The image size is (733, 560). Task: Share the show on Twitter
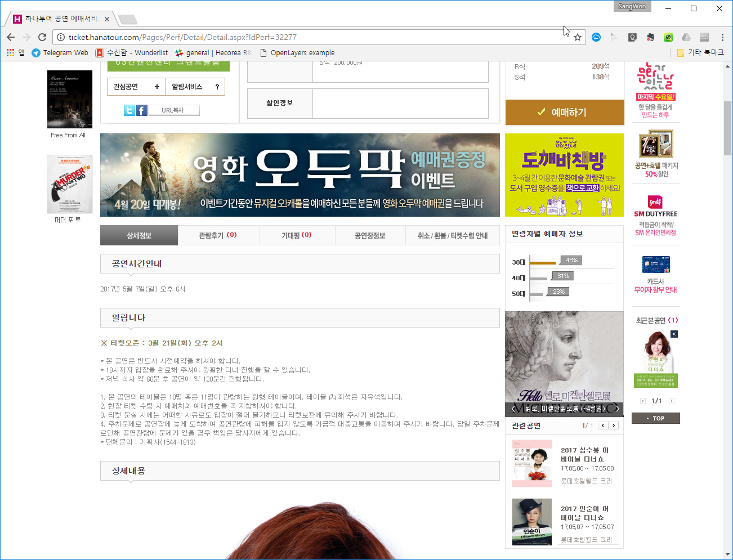tap(129, 110)
